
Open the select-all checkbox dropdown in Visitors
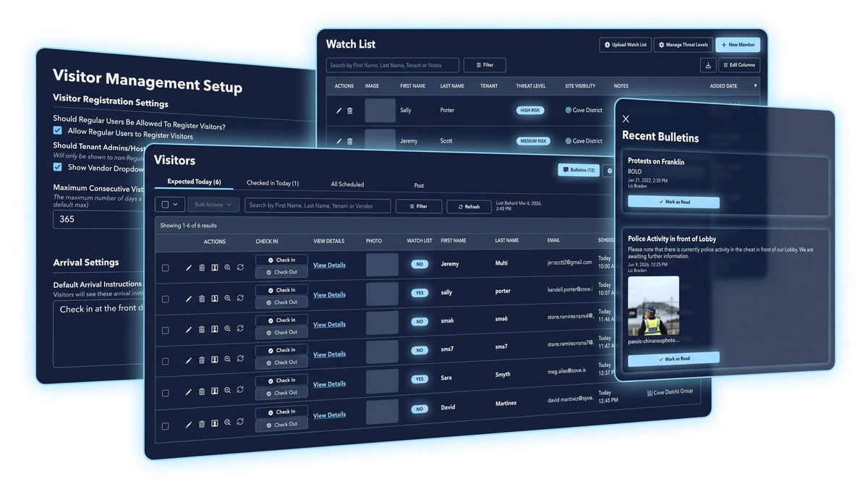point(170,205)
